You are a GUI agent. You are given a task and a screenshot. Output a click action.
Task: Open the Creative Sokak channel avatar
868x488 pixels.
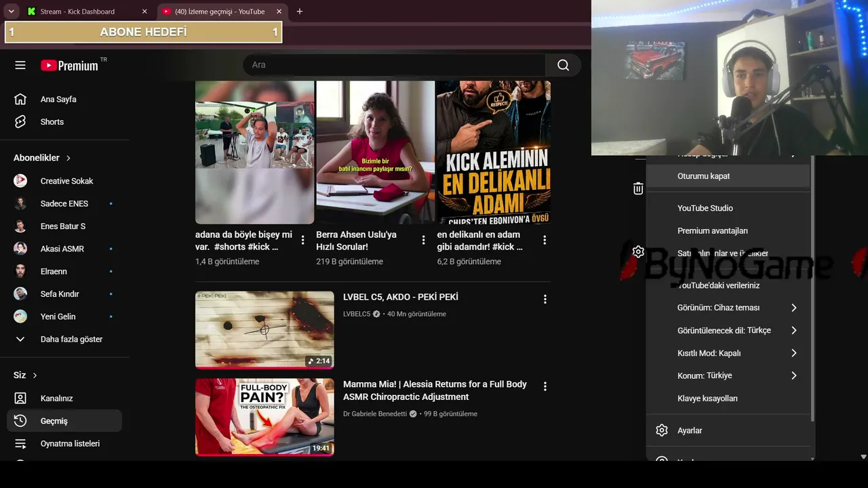coord(20,181)
